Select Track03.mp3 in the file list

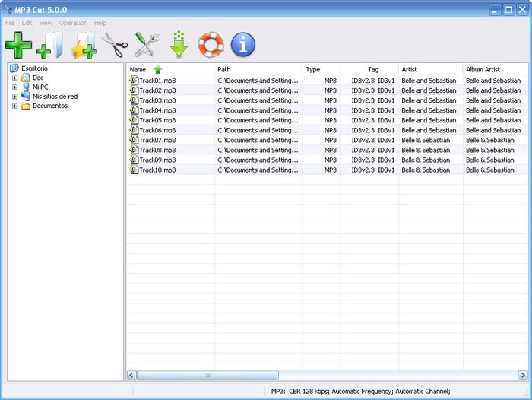coord(157,100)
